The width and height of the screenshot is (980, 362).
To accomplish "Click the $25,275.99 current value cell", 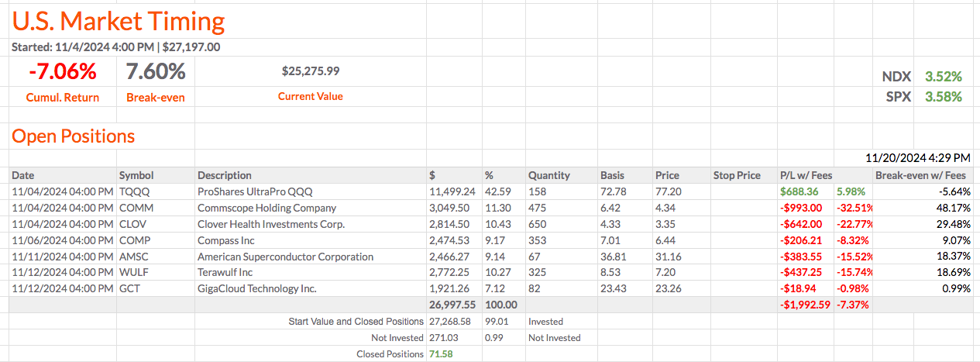I will (311, 71).
